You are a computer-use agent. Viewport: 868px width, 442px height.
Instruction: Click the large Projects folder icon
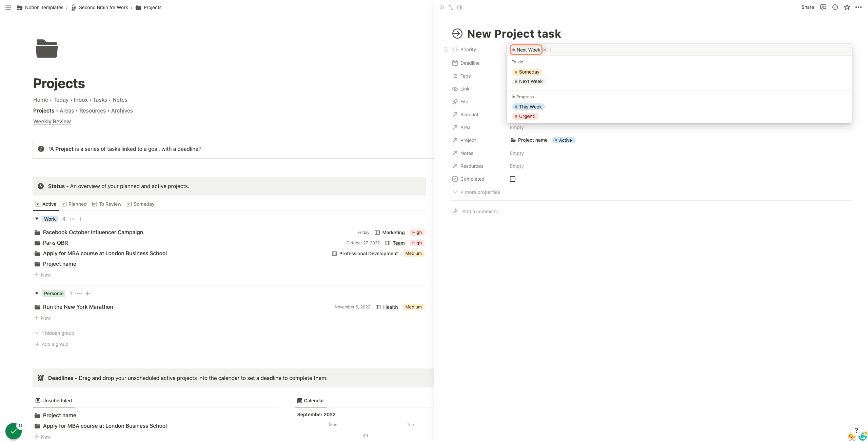click(x=47, y=48)
